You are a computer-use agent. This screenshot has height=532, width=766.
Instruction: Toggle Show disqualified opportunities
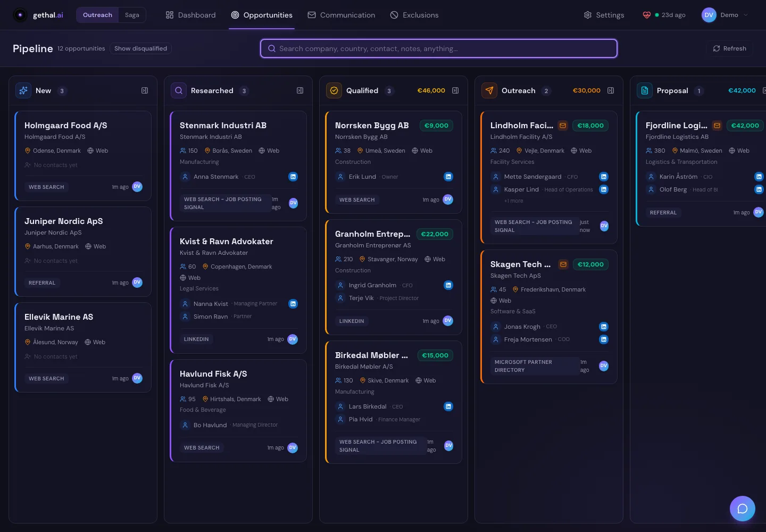pos(140,48)
